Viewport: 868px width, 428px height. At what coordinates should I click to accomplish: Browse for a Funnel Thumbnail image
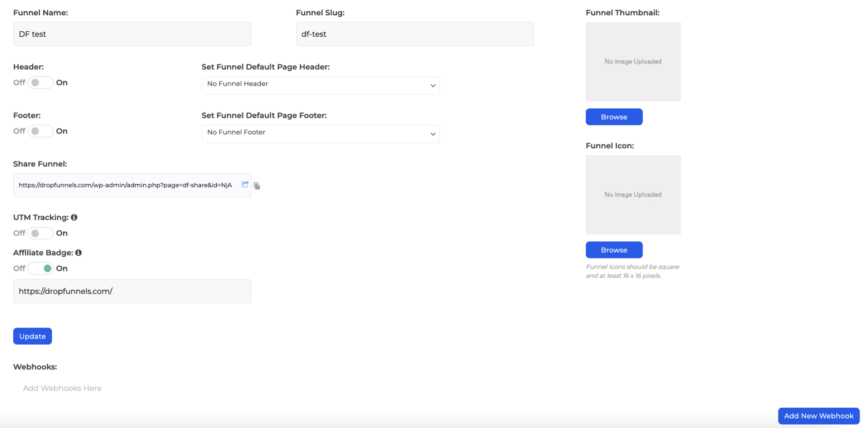click(614, 117)
